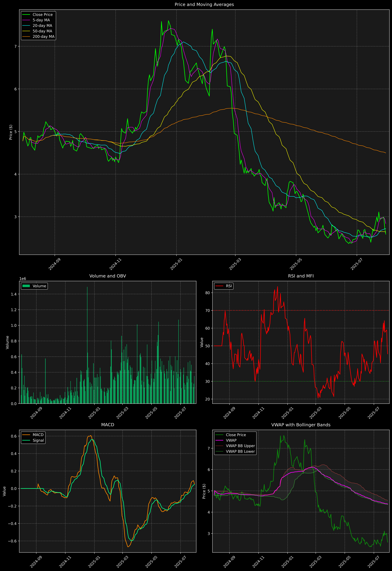The image size is (392, 571).
Task: Click the "50" tick on the RSI axis
Action: pos(208,346)
